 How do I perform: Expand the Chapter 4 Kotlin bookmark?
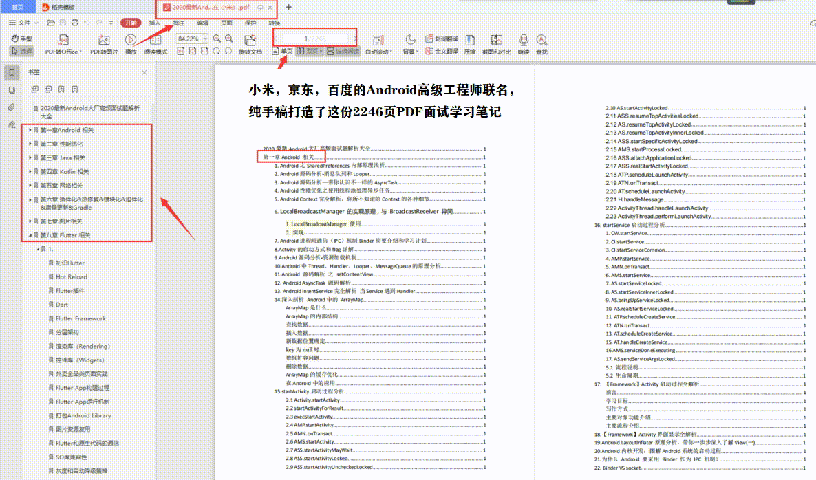click(30, 171)
